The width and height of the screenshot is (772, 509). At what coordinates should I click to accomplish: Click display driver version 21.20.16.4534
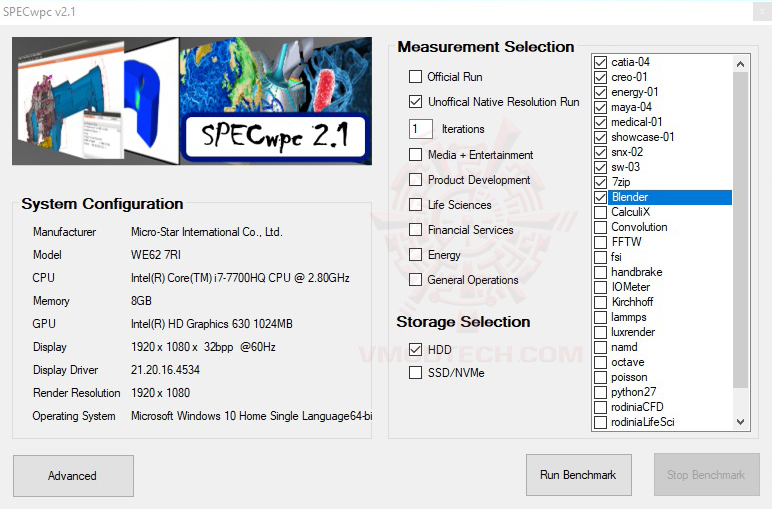pyautogui.click(x=165, y=370)
